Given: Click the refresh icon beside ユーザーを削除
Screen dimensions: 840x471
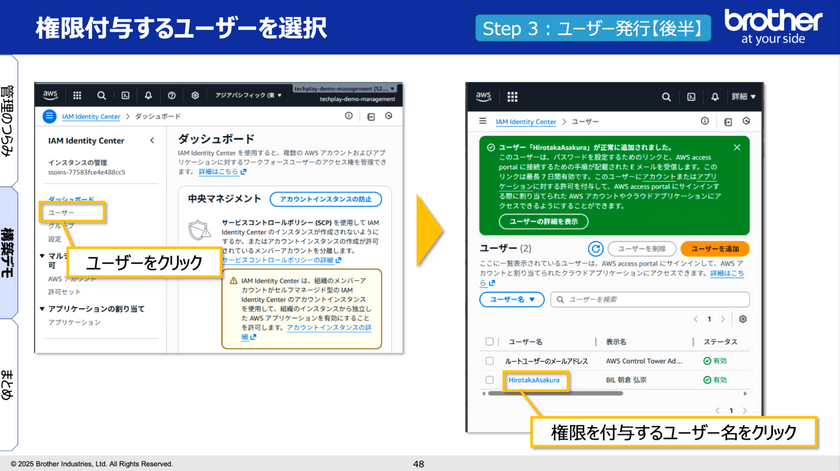Looking at the screenshot, I should 596,248.
